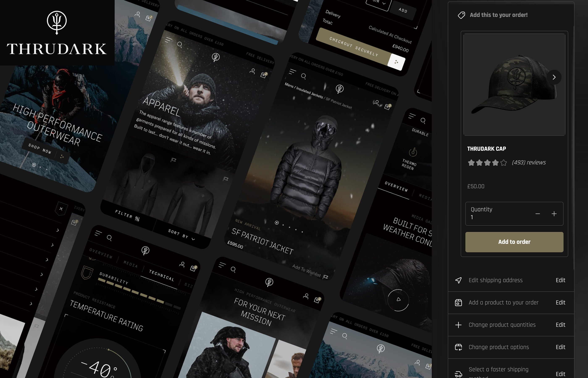Click the ThruDark Cap product image
Screen dimensions: 588x378
511,85
